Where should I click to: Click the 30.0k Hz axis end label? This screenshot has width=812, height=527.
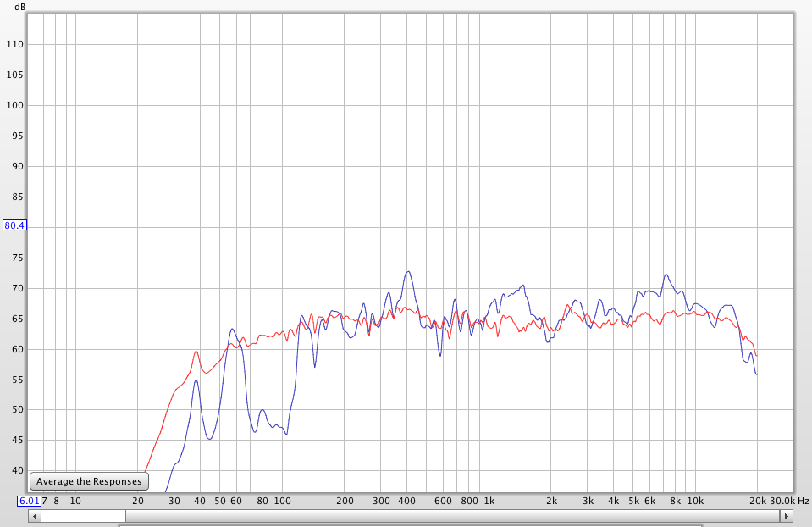(788, 501)
